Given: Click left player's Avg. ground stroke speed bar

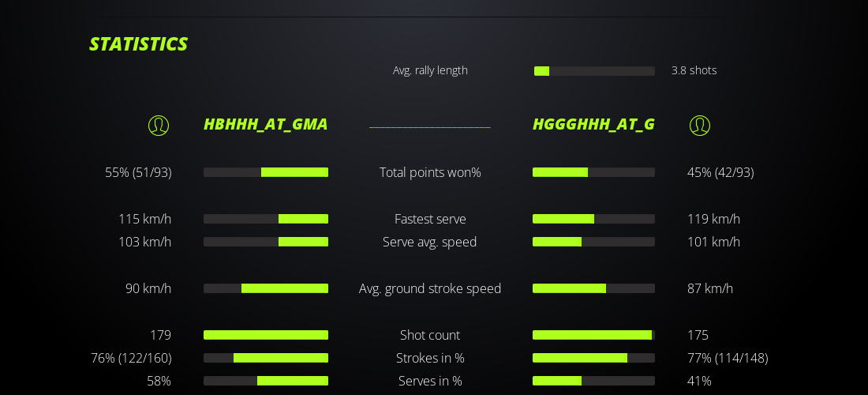Looking at the screenshot, I should (266, 288).
